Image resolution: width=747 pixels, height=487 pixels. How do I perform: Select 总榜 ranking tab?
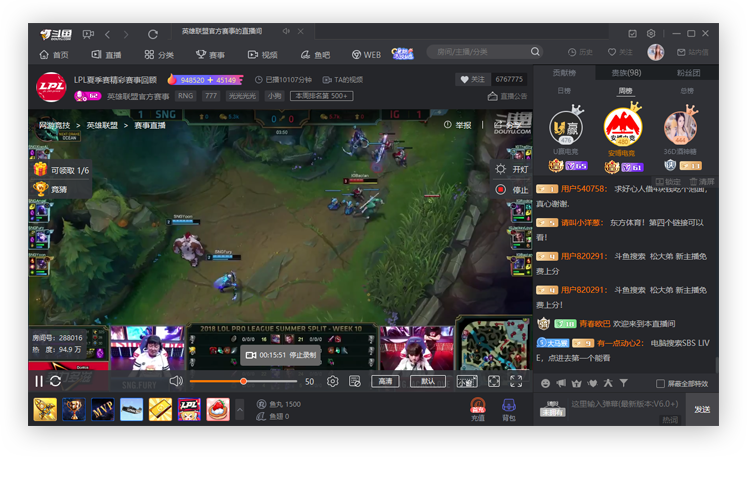pyautogui.click(x=687, y=91)
